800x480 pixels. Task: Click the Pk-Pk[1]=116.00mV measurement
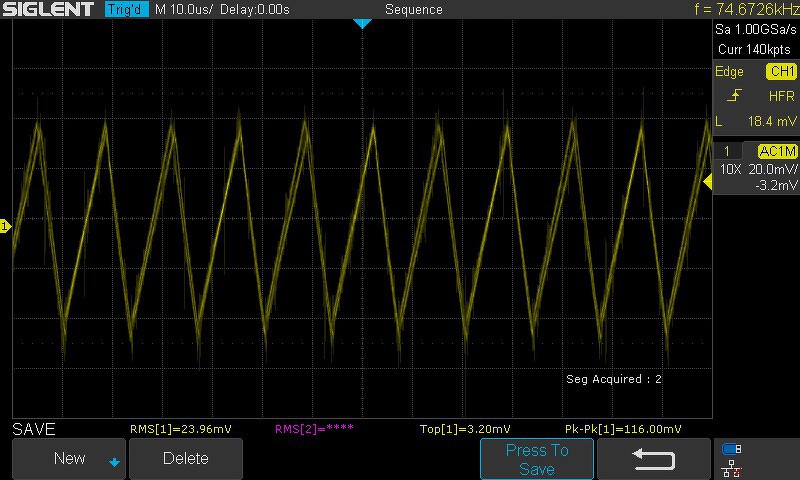coord(623,429)
